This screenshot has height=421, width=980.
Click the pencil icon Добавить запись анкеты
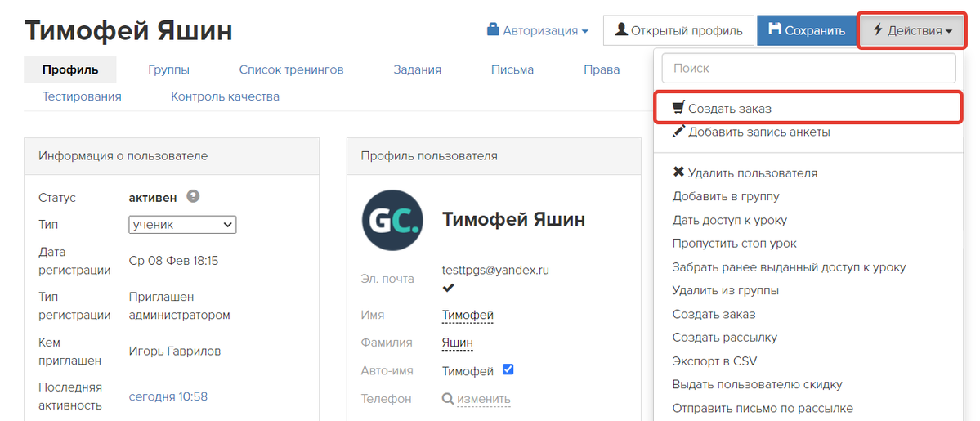coord(678,132)
